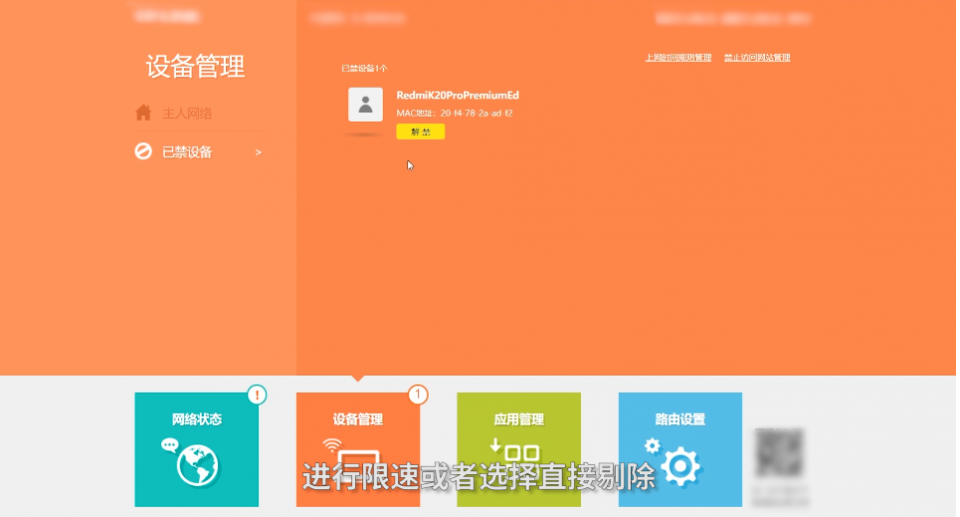
Task: Click the QR code image at bottom right
Action: (x=779, y=452)
